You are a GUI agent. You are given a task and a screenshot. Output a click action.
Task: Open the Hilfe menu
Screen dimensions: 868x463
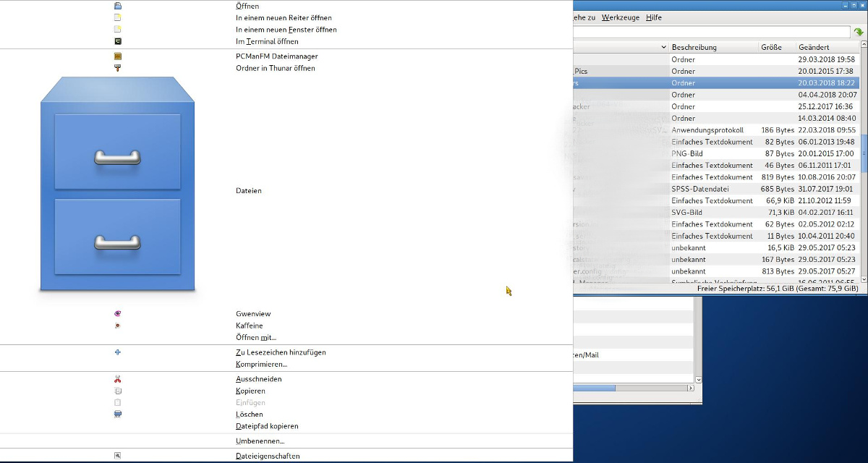[653, 17]
